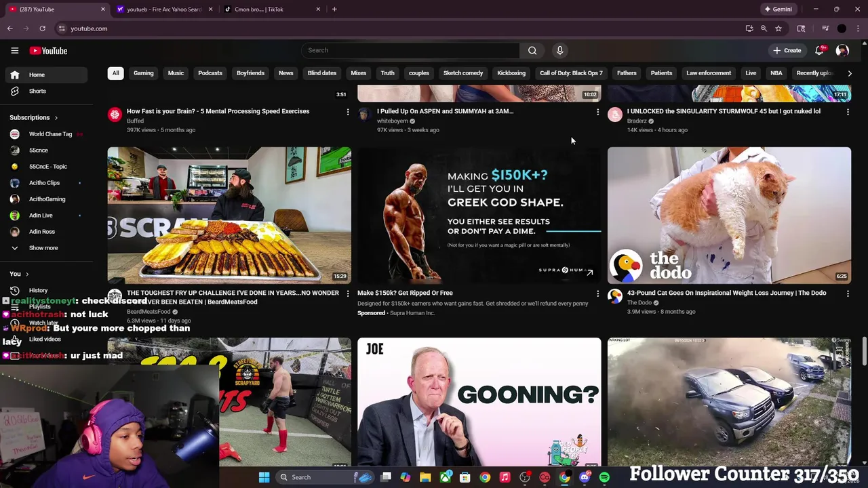This screenshot has width=868, height=488.
Task: Expand the You section arrow
Action: tap(27, 274)
